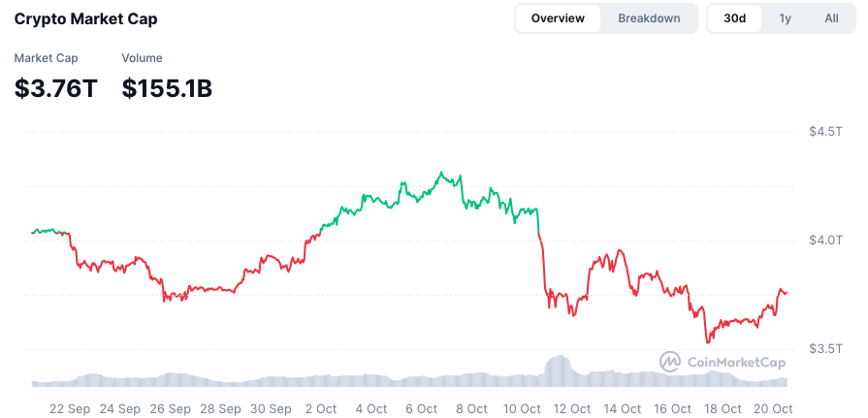Switch chart range to 1y
The image size is (868, 418).
pyautogui.click(x=786, y=18)
